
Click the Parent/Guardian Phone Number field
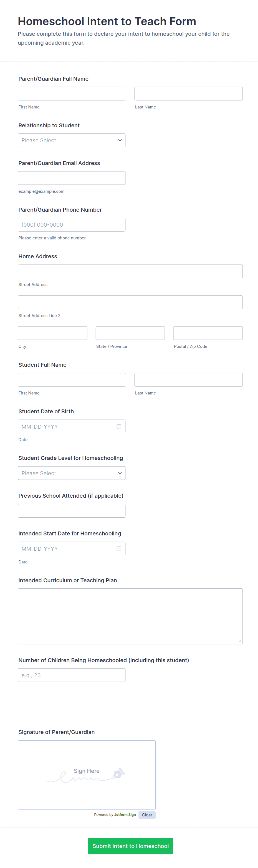point(71,225)
